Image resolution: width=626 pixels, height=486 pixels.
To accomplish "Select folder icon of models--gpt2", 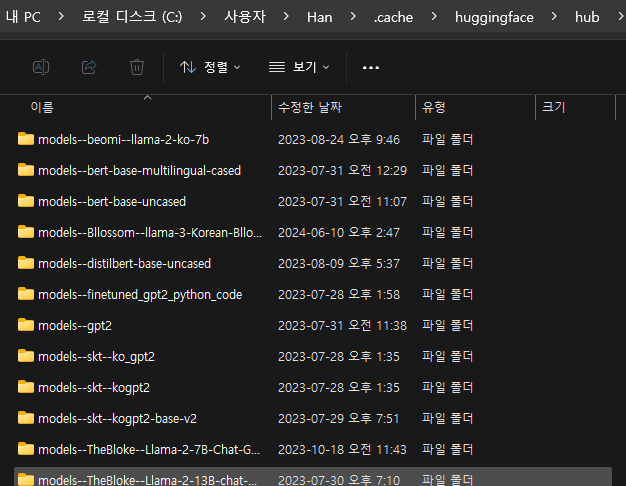I will tap(26, 325).
